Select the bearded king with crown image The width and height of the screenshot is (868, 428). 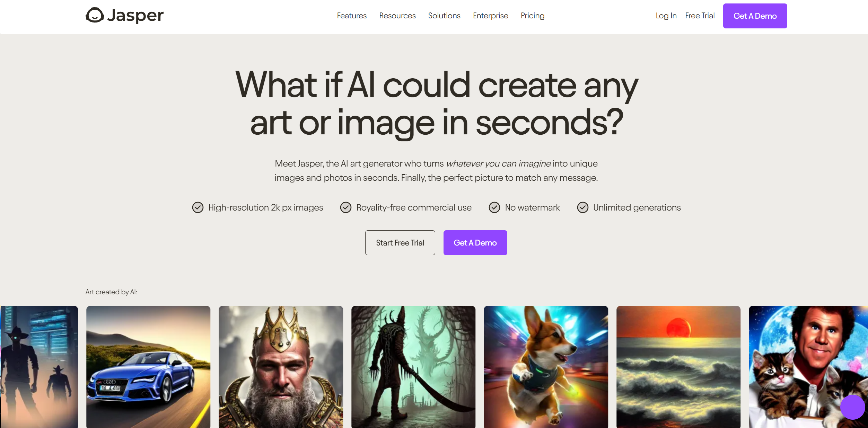pyautogui.click(x=281, y=367)
